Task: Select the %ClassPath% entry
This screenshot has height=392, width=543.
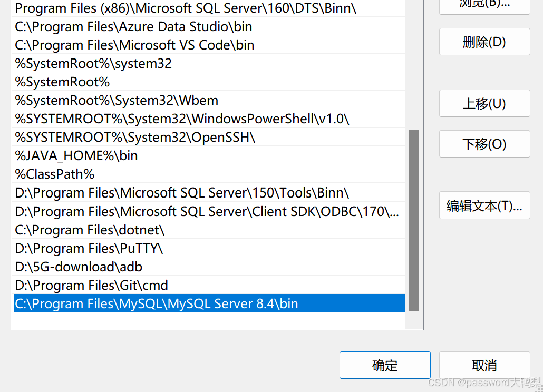Action: [x=209, y=174]
